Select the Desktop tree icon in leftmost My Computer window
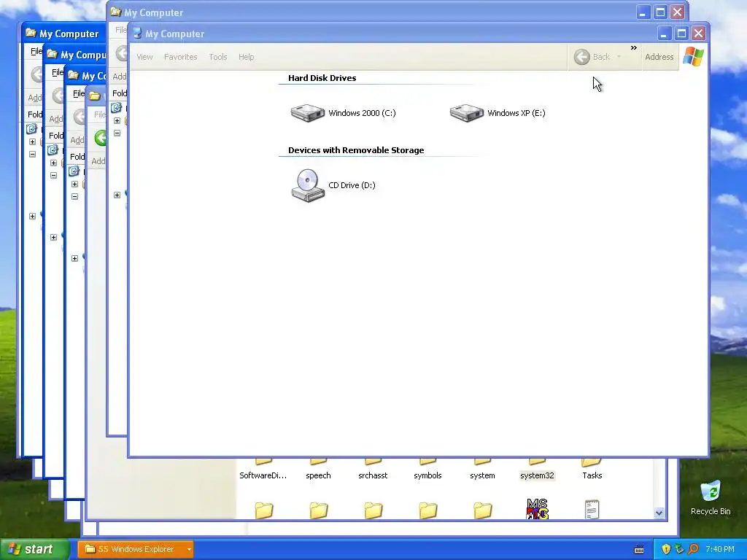The width and height of the screenshot is (747, 560). click(31, 128)
